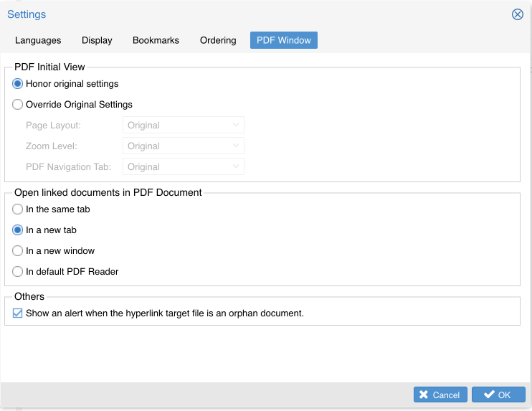Select the Ordering tab
Image resolution: width=532 pixels, height=411 pixels.
[x=218, y=40]
